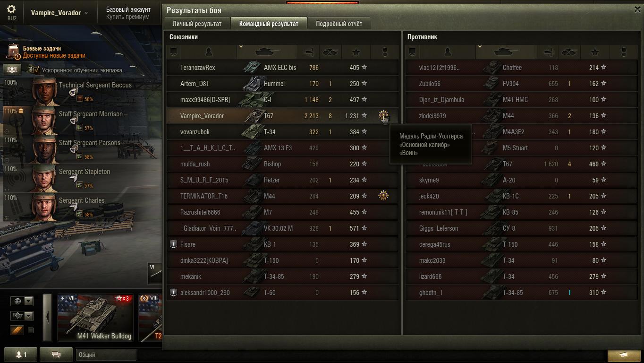The width and height of the screenshot is (644, 363).
Task: Toggle the orange stripes carousel filter
Action: [17, 330]
